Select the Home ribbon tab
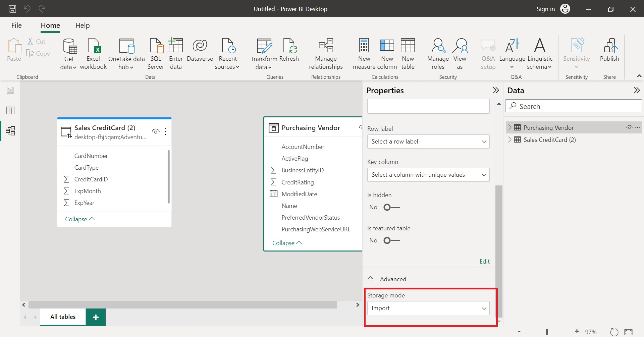The height and width of the screenshot is (337, 644). click(x=50, y=25)
